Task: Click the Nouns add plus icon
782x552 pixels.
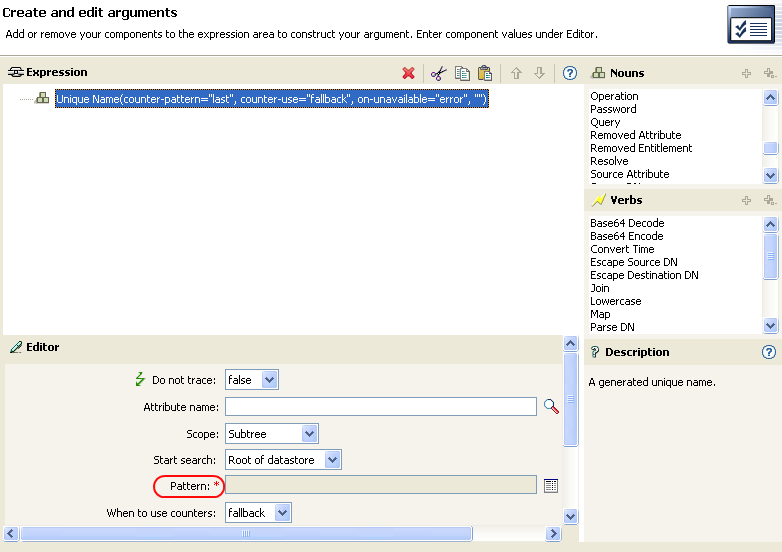Action: (x=746, y=74)
